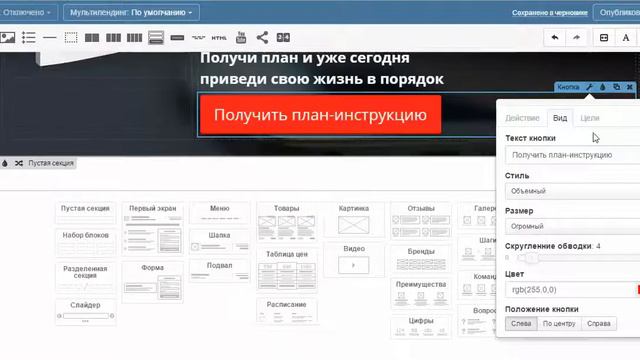This screenshot has height=360, width=640.
Task: Insert a horizontal line block
Action: (x=50, y=38)
